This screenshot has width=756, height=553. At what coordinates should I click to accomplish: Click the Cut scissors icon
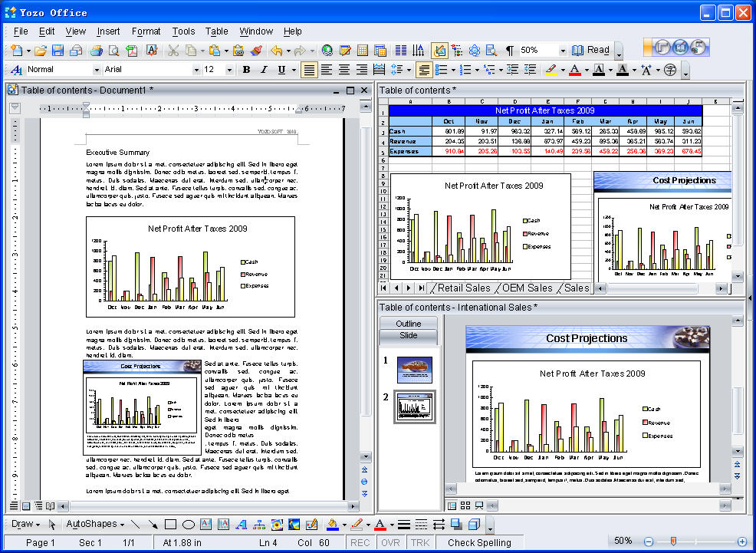coord(173,50)
